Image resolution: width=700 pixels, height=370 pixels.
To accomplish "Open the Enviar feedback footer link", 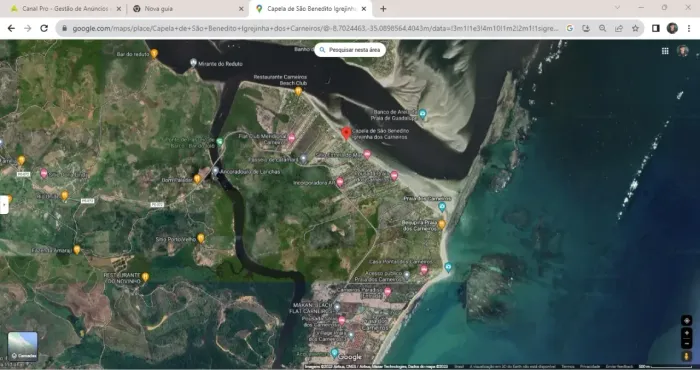I will click(x=620, y=366).
